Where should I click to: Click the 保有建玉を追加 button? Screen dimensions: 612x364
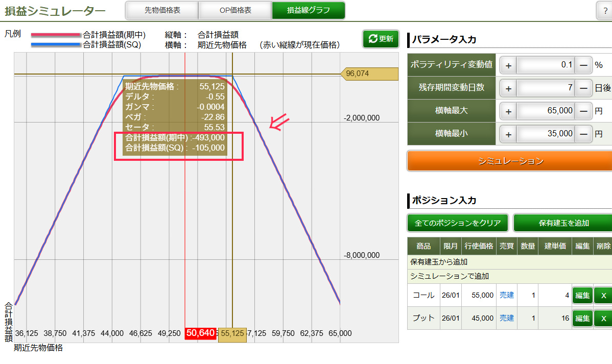pyautogui.click(x=563, y=223)
